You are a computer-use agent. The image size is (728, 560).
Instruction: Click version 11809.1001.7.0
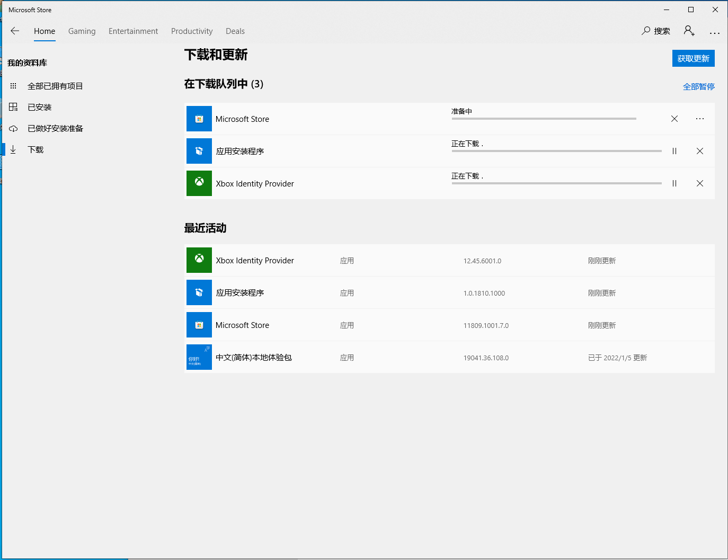(486, 325)
